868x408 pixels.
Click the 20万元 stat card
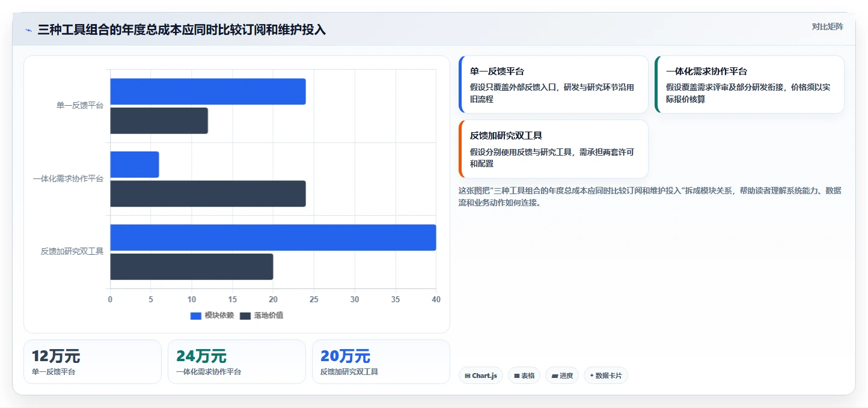pos(381,362)
